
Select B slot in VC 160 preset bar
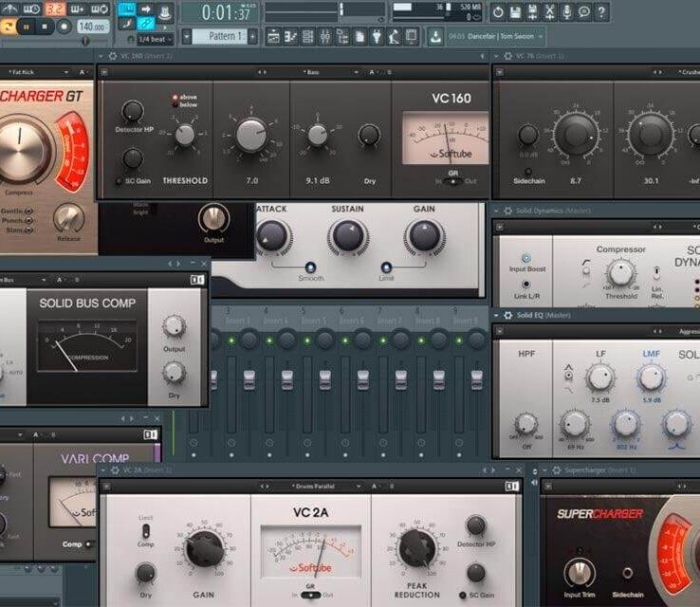point(389,72)
